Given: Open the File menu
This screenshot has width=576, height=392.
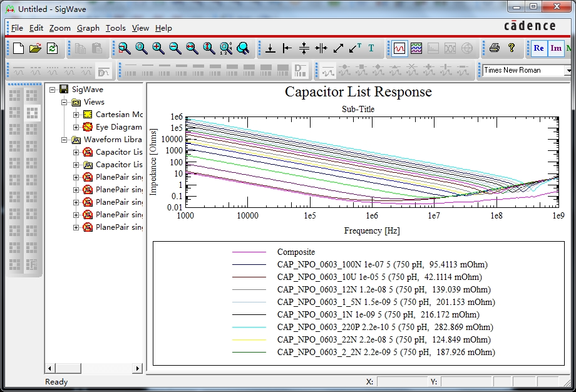Looking at the screenshot, I should click(x=17, y=28).
